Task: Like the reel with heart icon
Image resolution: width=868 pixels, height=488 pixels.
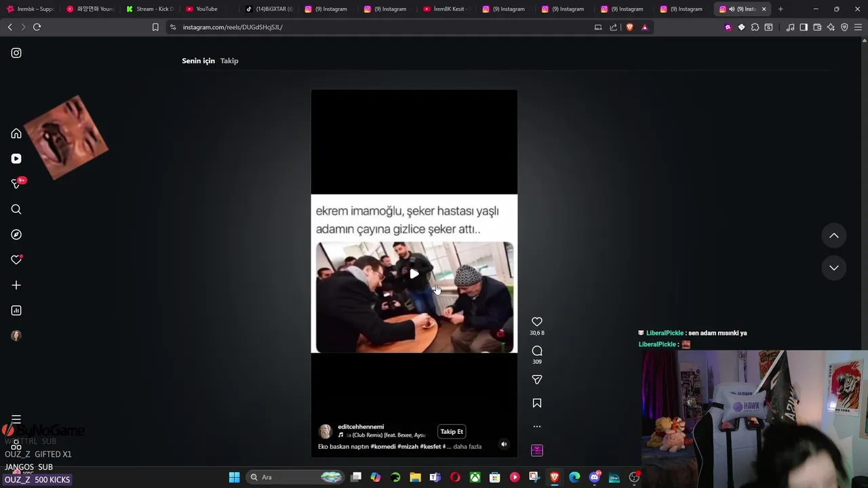Action: pyautogui.click(x=537, y=322)
